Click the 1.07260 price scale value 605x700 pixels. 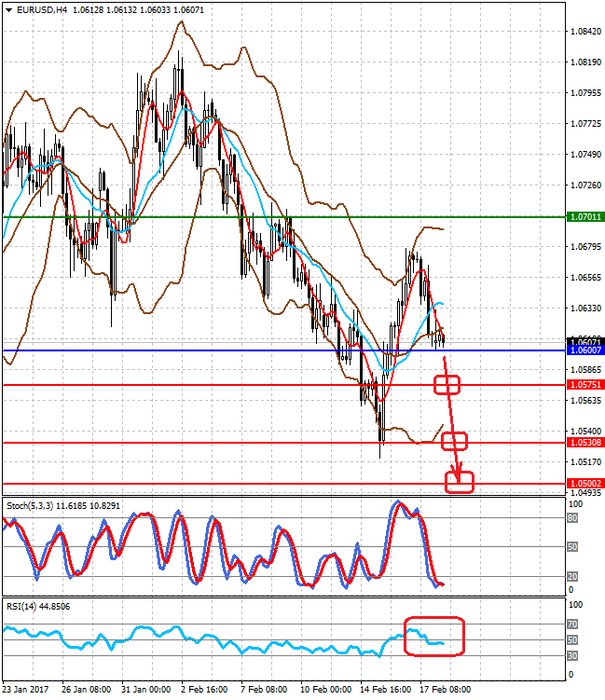click(585, 185)
